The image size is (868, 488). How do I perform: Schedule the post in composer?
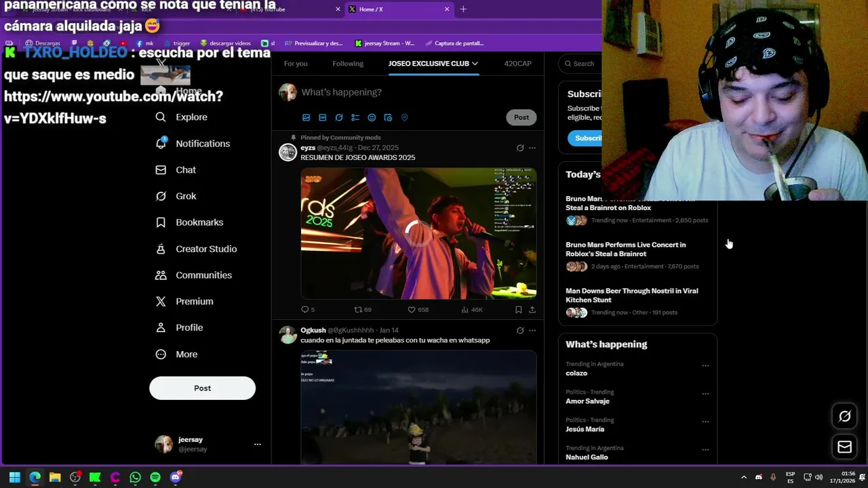pyautogui.click(x=388, y=117)
